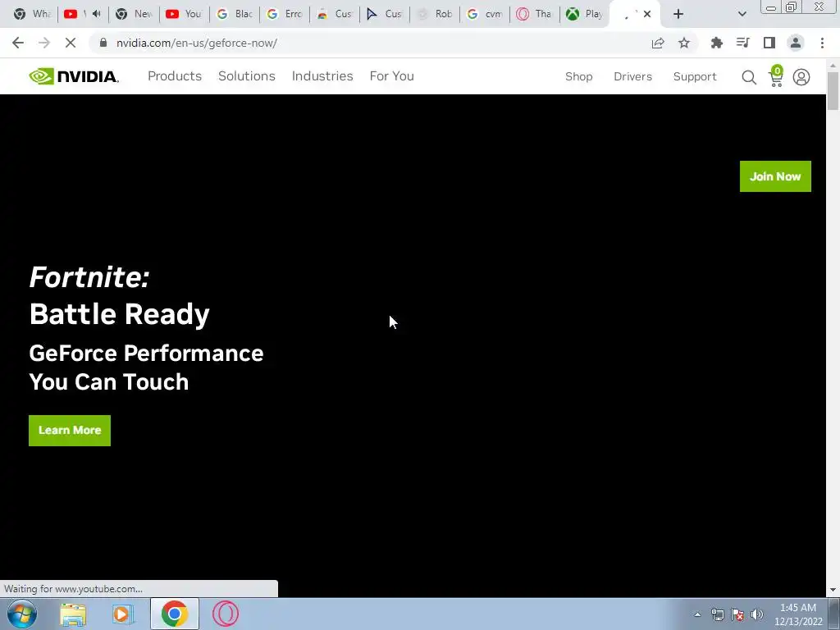840x630 pixels.
Task: Share this page from the address bar
Action: click(x=658, y=43)
